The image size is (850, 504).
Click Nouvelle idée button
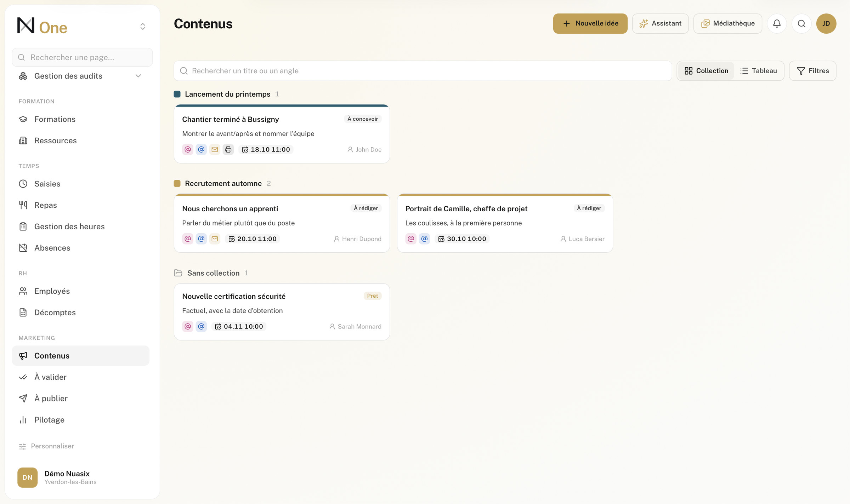[x=590, y=23]
